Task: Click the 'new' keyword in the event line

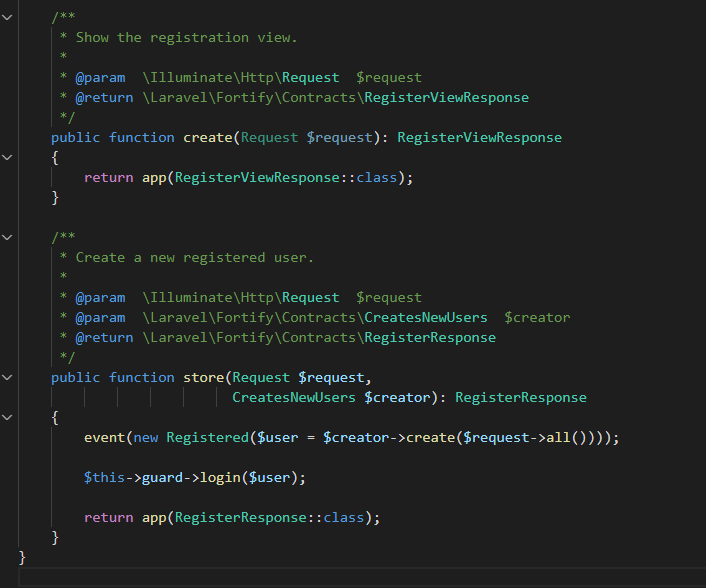Action: [146, 438]
